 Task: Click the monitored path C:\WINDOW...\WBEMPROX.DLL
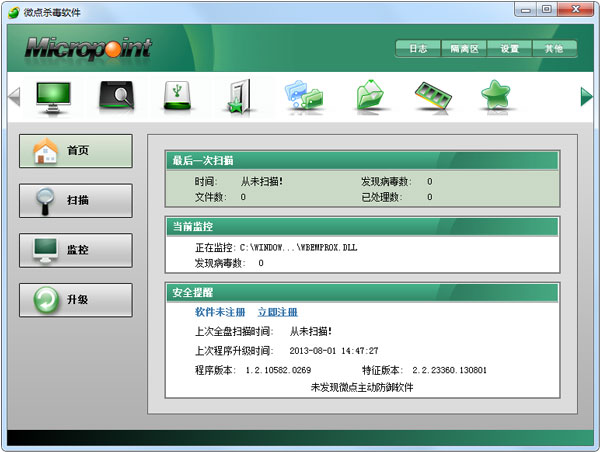[x=298, y=248]
